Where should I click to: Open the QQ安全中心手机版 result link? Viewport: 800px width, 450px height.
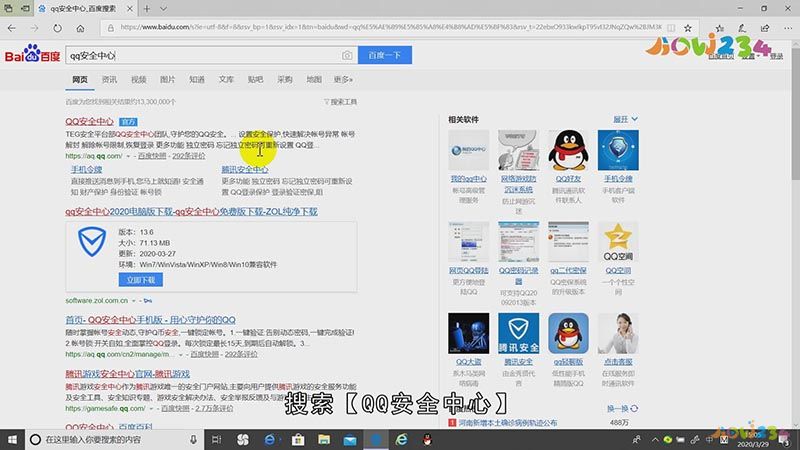coord(150,320)
